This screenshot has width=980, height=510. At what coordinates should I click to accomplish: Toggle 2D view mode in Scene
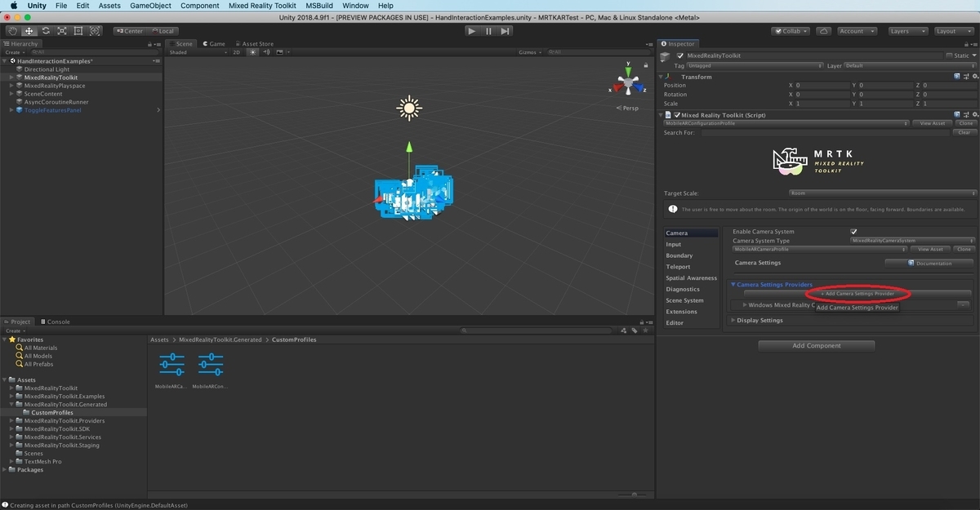click(x=237, y=52)
